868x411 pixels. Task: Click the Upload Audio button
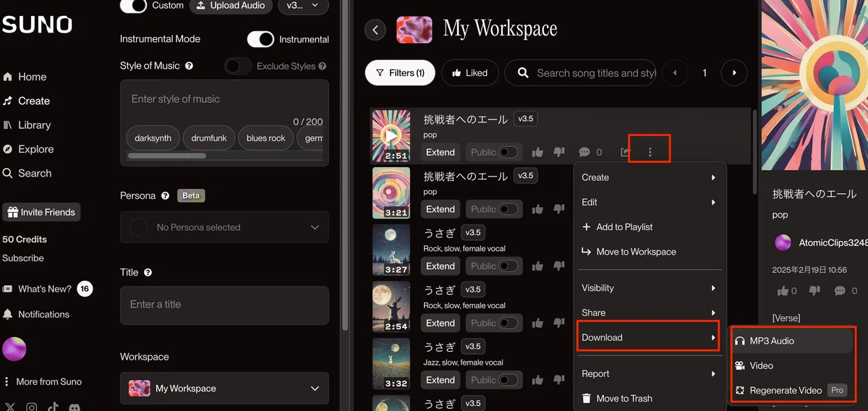click(x=231, y=6)
